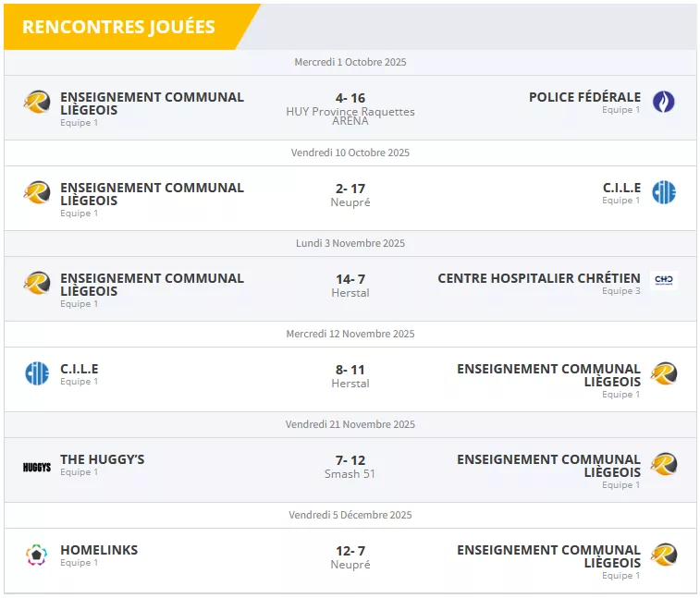This screenshot has height=598, width=700.
Task: Open the Centre Hospitalier Chrétien team link
Action: (x=538, y=278)
